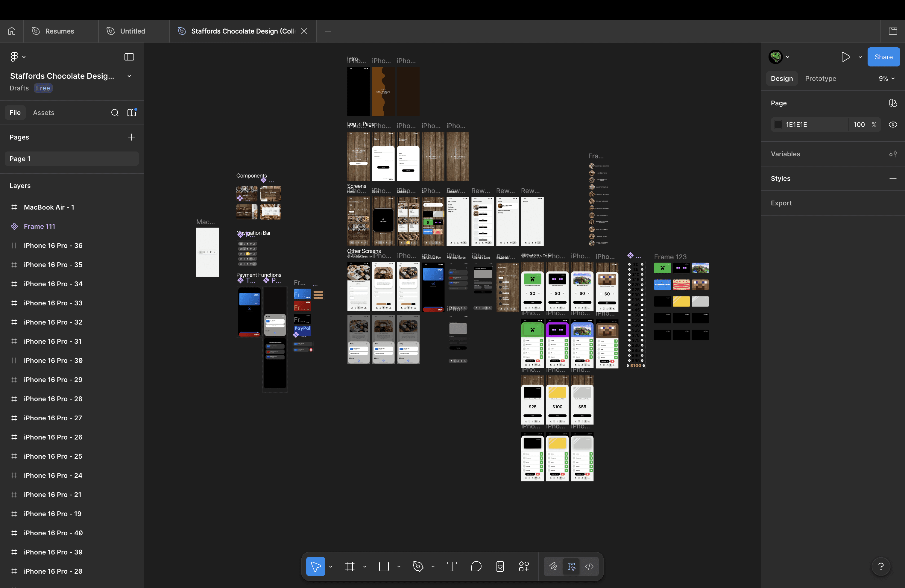Switch to the Prototype tab
Viewport: 905px width, 588px height.
820,79
